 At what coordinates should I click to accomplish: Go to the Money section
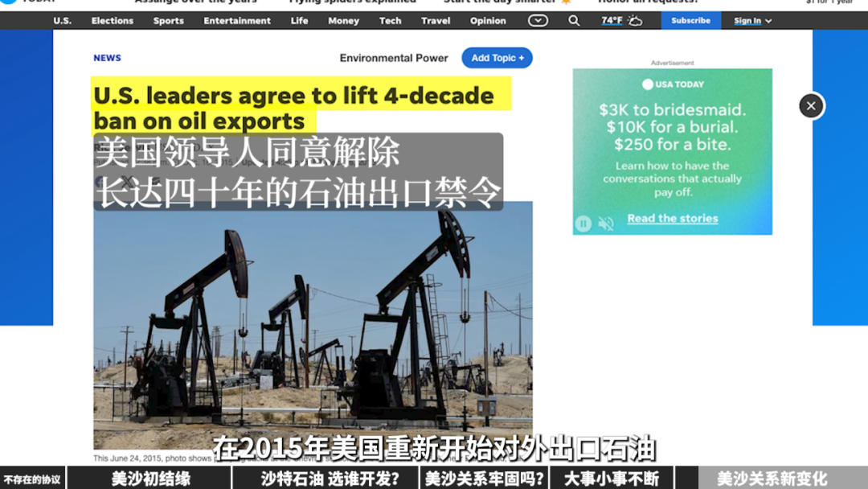[344, 21]
